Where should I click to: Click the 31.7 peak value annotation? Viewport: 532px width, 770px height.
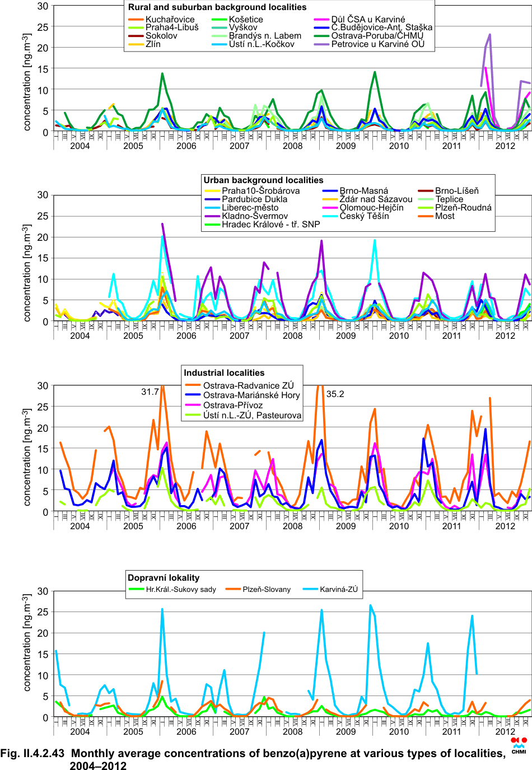(150, 392)
